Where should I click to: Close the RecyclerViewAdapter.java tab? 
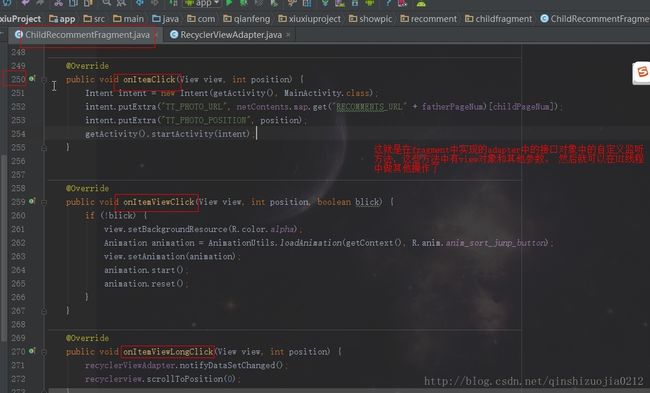pos(288,35)
